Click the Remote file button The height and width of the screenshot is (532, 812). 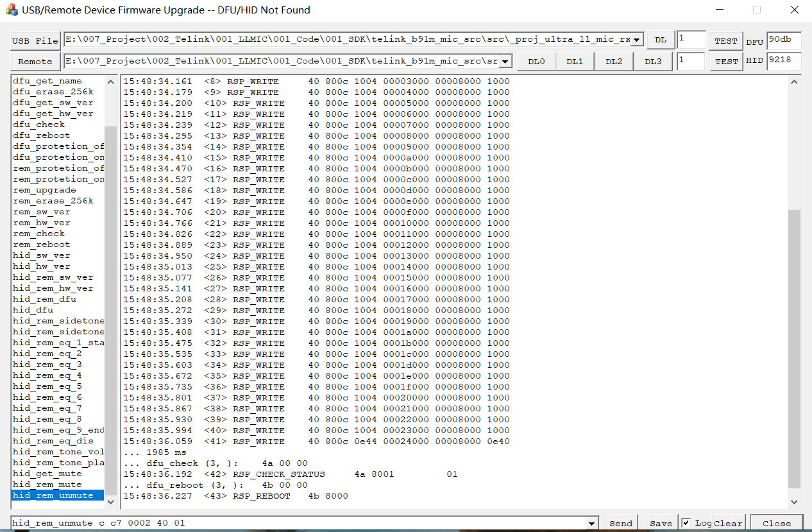(x=35, y=62)
